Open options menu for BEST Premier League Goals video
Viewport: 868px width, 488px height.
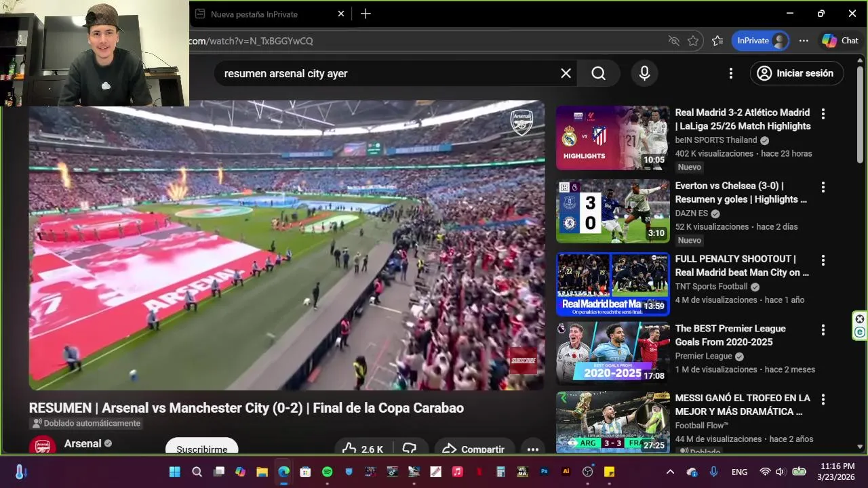823,330
